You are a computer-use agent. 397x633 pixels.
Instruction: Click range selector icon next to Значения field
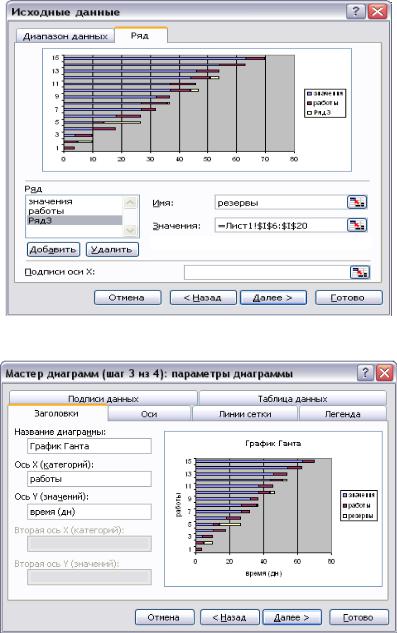pyautogui.click(x=357, y=225)
